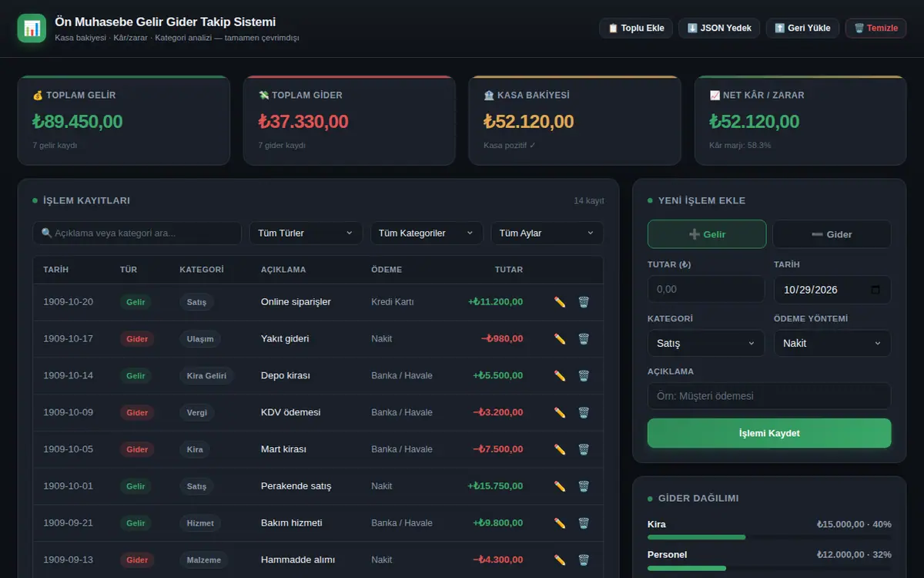The height and width of the screenshot is (578, 924).
Task: Edit the Hammadde alımı record
Action: point(560,560)
